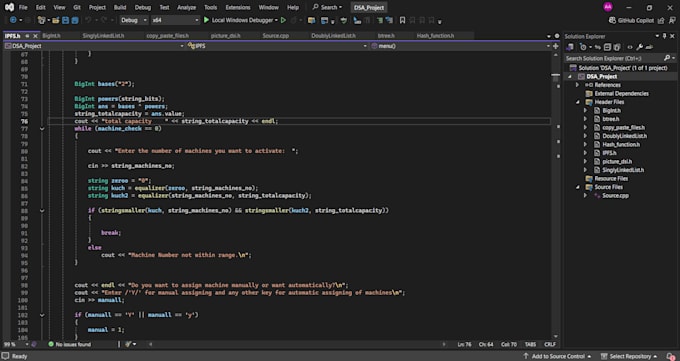
Task: Switch to the BigInt.h tab
Action: (52, 36)
